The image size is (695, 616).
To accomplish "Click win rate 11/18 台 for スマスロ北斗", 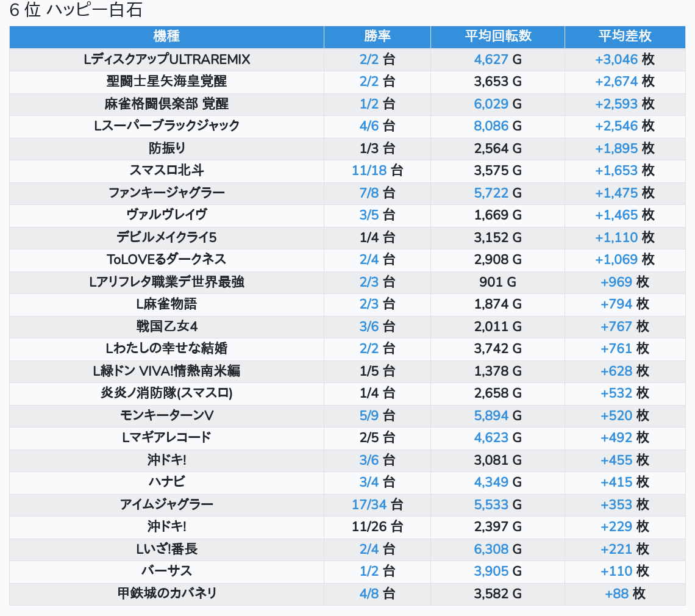I will (377, 170).
